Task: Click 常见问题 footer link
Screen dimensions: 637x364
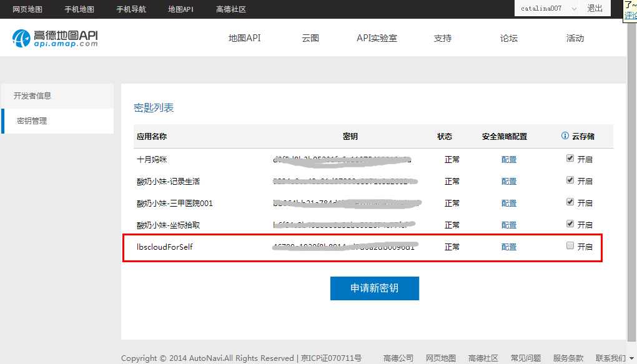Action: click(526, 358)
